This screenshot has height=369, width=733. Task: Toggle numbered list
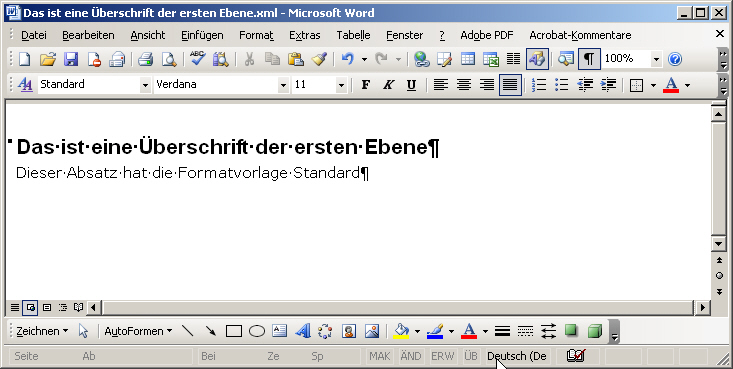point(539,85)
